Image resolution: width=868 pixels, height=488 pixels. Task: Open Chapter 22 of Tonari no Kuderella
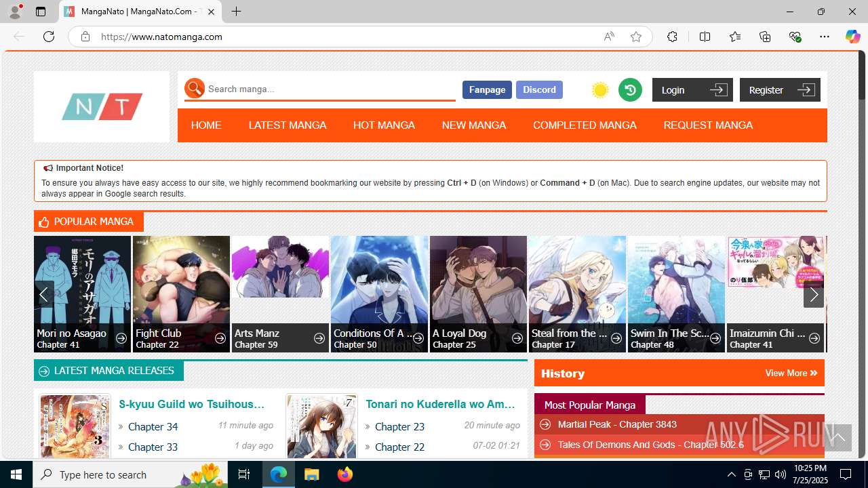click(x=399, y=447)
